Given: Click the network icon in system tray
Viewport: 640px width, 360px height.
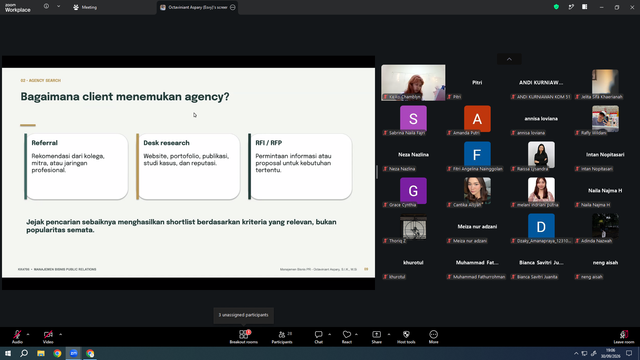Looking at the screenshot, I should (584, 353).
